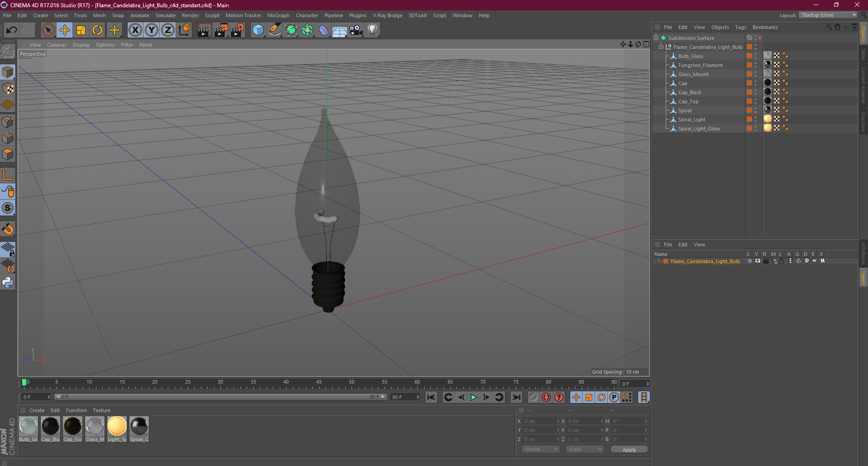Click the Spiral_Light material tag
868x466 pixels.
pos(768,119)
